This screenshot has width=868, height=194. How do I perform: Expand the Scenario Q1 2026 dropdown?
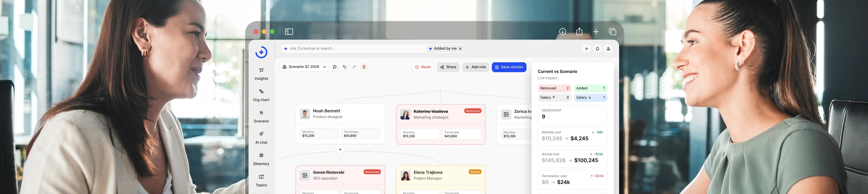(304, 67)
